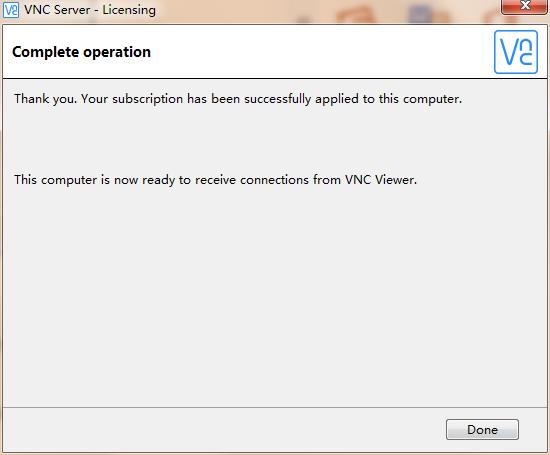The width and height of the screenshot is (550, 455).
Task: Close the VNC Server Licensing dialog
Action: point(525,6)
